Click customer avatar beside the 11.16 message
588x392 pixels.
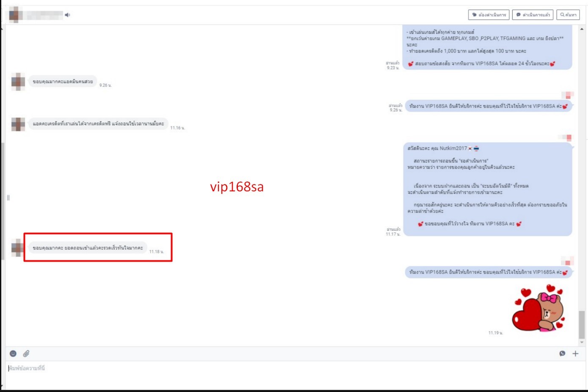(18, 124)
